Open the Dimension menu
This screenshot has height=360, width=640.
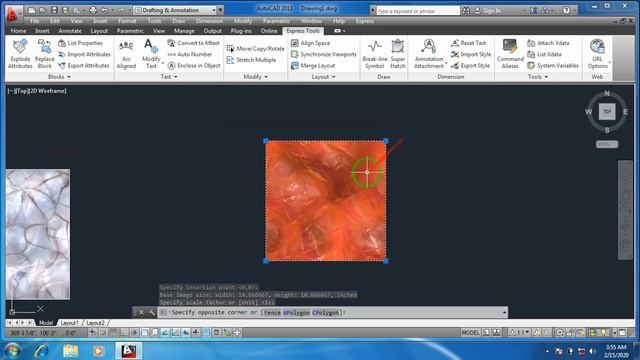209,21
